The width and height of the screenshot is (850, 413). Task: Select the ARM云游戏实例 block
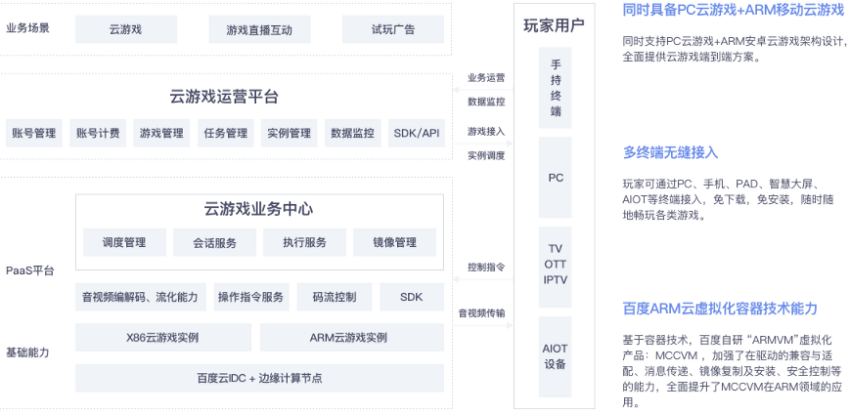(352, 338)
